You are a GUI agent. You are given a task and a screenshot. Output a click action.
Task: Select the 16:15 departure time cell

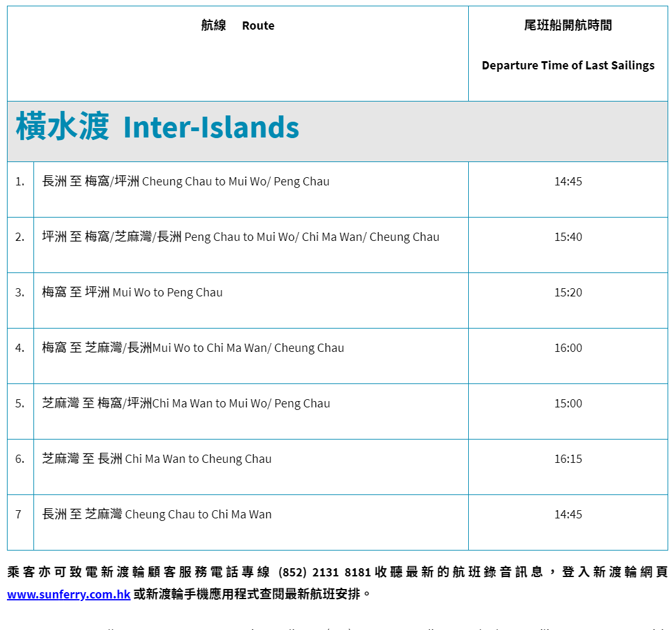[x=569, y=458]
